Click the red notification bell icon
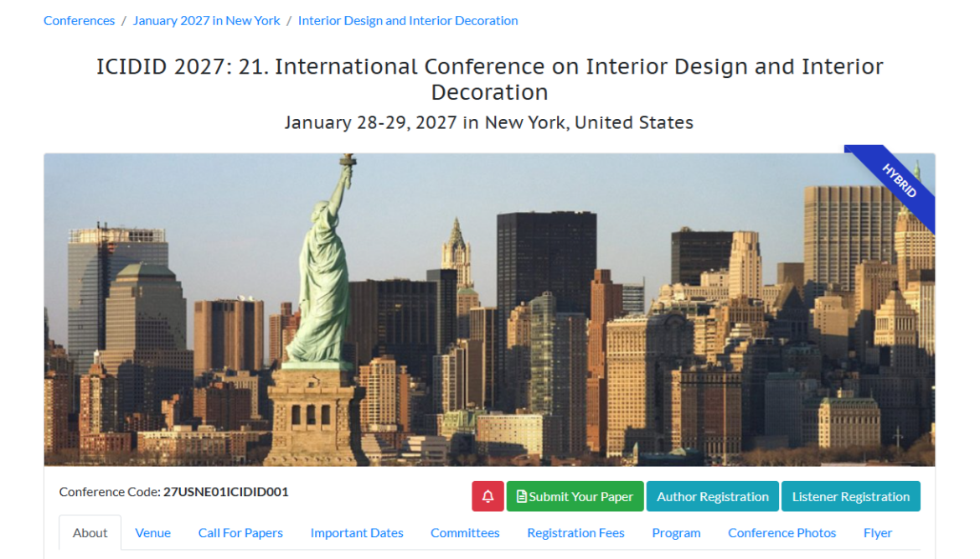 click(x=488, y=496)
